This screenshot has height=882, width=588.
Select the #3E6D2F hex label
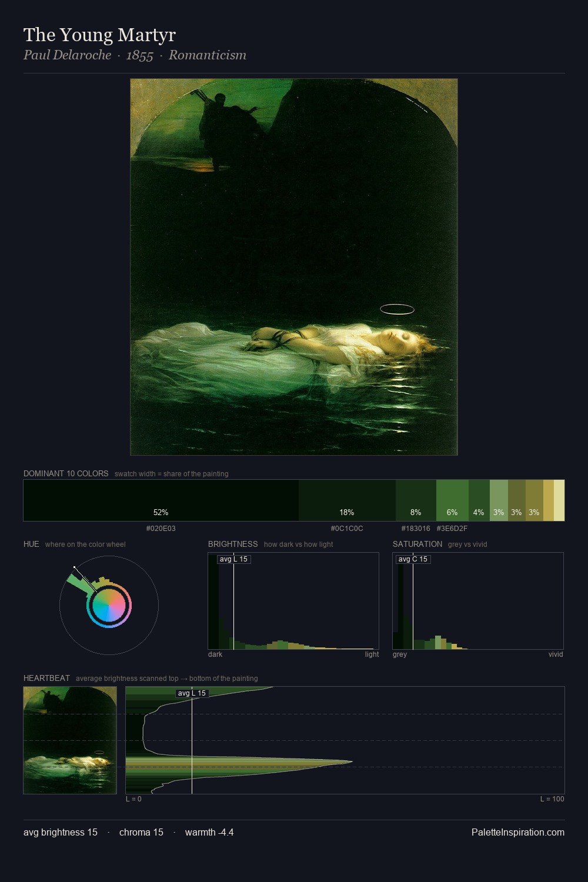point(452,529)
